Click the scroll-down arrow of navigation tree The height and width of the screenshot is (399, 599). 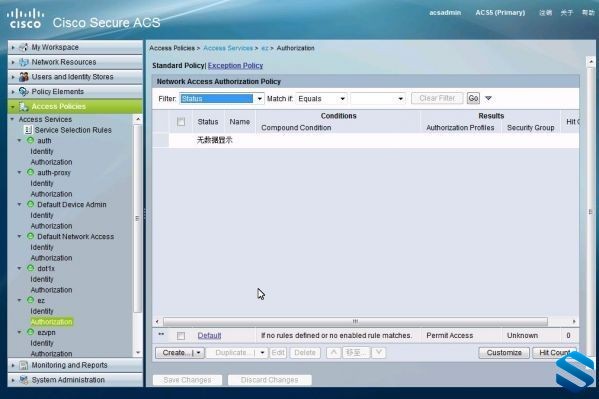pyautogui.click(x=138, y=353)
